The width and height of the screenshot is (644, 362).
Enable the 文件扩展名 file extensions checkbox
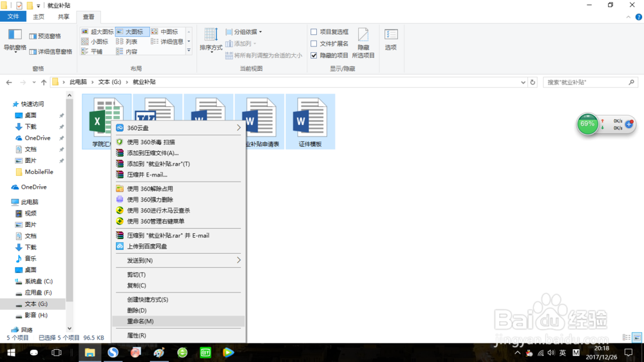[x=314, y=44]
